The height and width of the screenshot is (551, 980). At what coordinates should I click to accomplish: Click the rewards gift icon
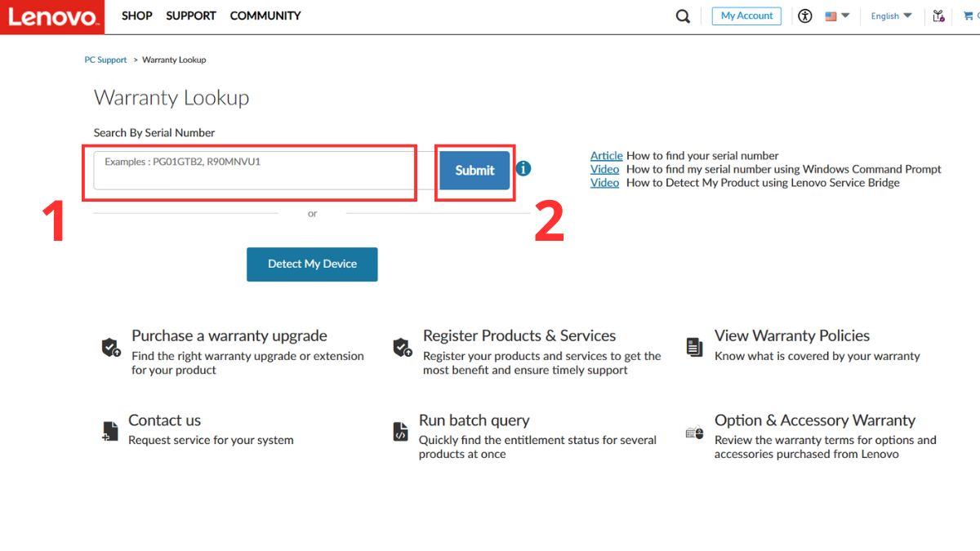pos(938,16)
